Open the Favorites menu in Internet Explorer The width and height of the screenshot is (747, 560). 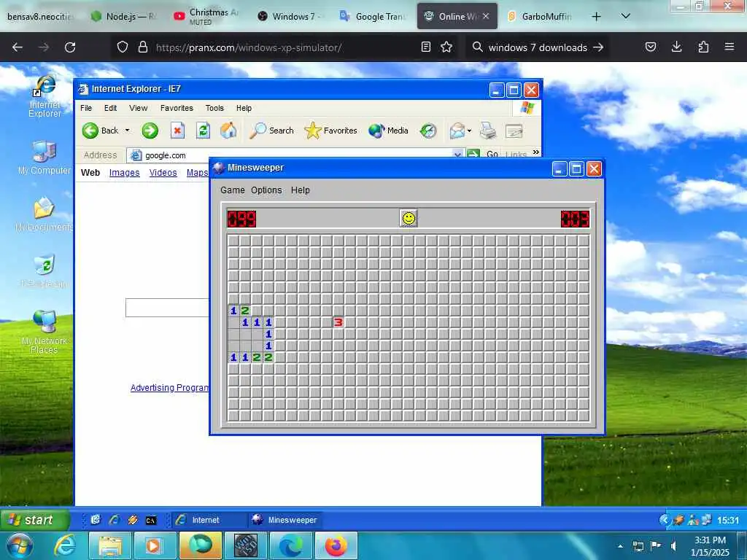pyautogui.click(x=177, y=108)
